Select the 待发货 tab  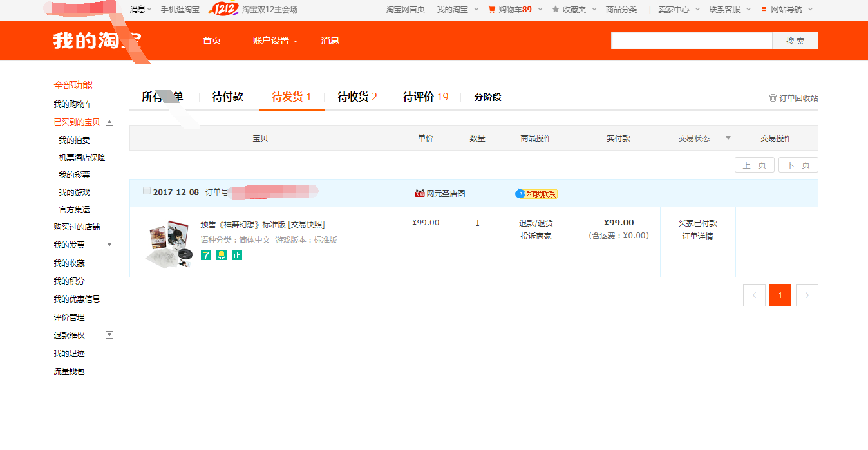pyautogui.click(x=292, y=97)
